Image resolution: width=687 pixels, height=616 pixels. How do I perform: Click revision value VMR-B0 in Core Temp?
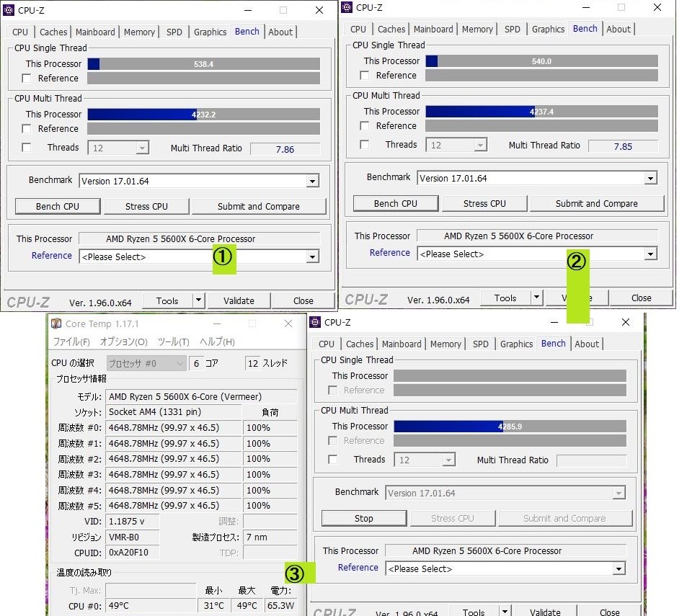point(133,537)
